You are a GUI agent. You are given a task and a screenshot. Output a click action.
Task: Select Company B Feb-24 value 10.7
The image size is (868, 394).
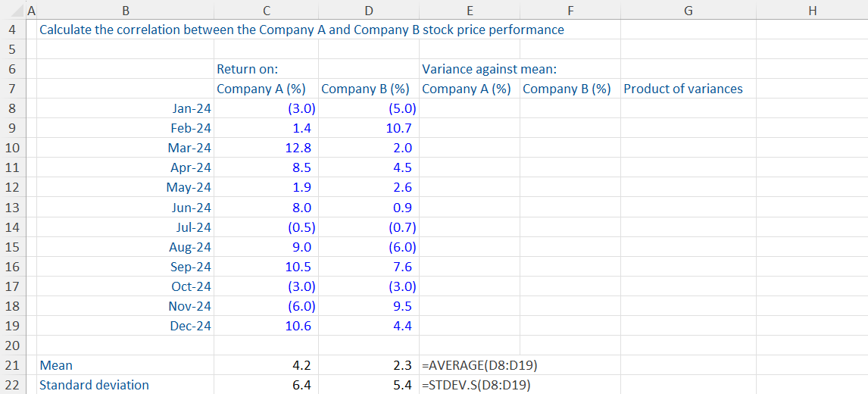click(369, 128)
